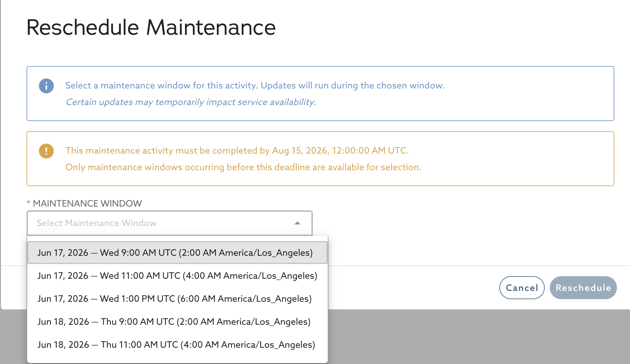The width and height of the screenshot is (630, 364).
Task: Click the orange warning exclamation icon
Action: tap(46, 151)
